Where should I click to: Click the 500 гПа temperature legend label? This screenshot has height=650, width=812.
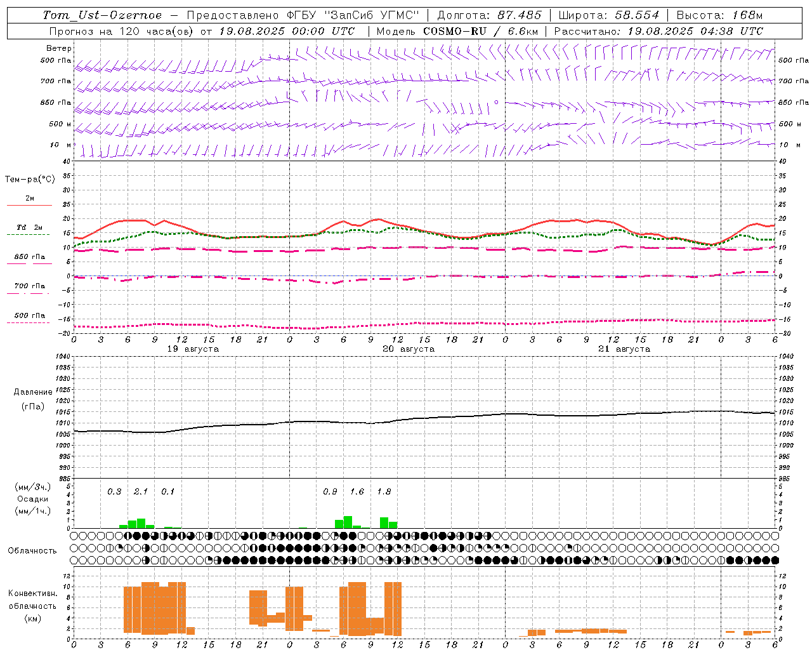click(30, 315)
